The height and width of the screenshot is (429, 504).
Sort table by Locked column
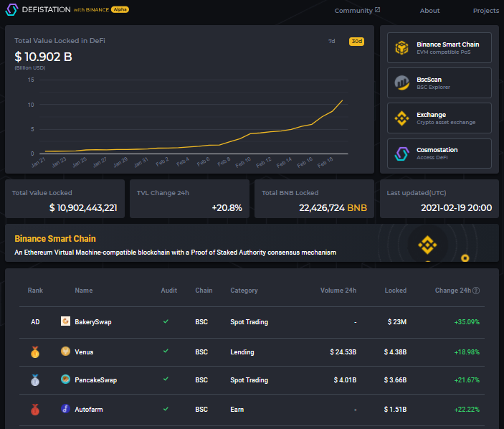pyautogui.click(x=395, y=291)
